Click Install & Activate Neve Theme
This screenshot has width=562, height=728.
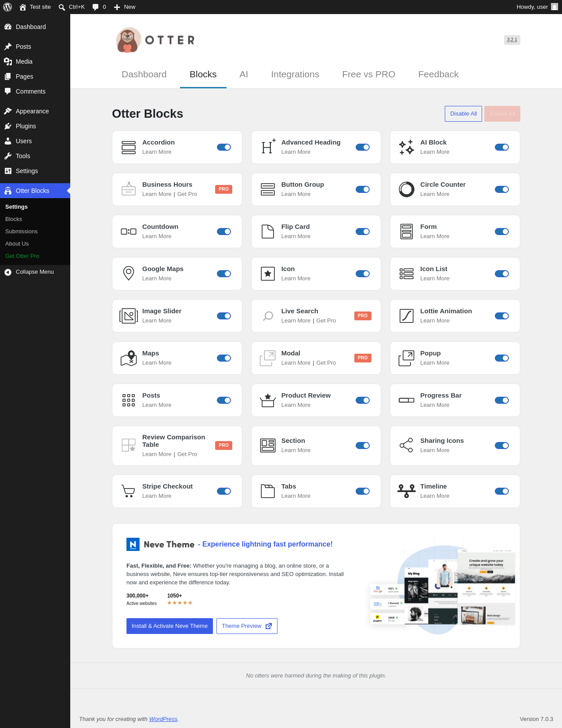[x=169, y=626]
